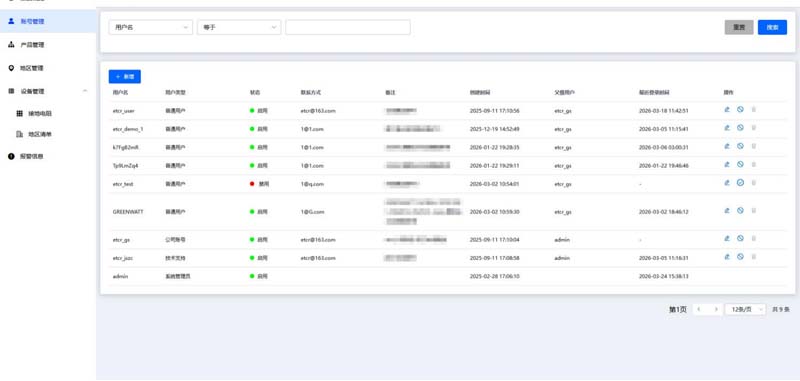This screenshot has height=381, width=800.
Task: Open 地区清单 submenu item
Action: (x=48, y=134)
